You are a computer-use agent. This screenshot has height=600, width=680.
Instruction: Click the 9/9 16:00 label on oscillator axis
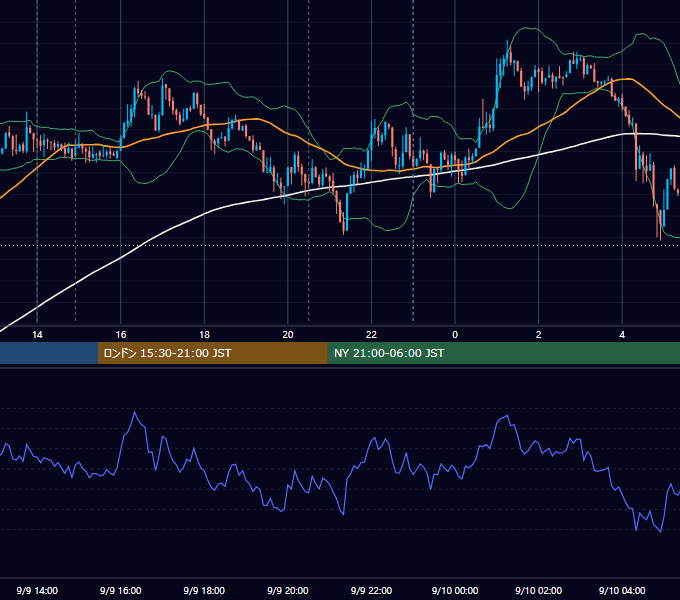point(121,590)
